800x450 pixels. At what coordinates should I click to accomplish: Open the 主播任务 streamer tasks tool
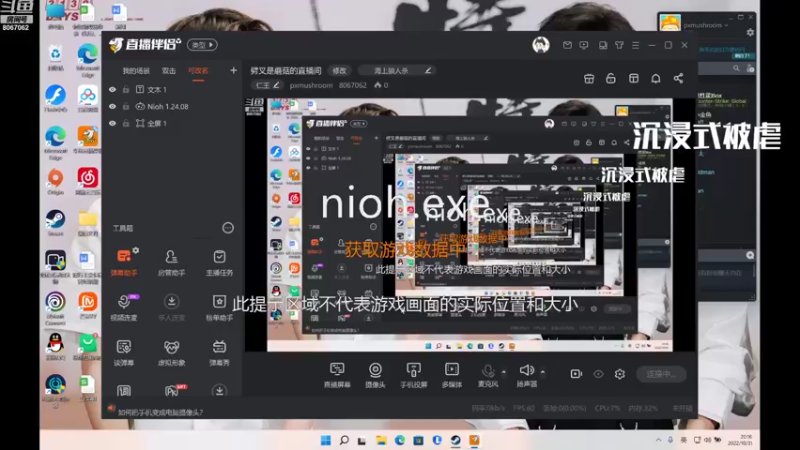pos(219,263)
